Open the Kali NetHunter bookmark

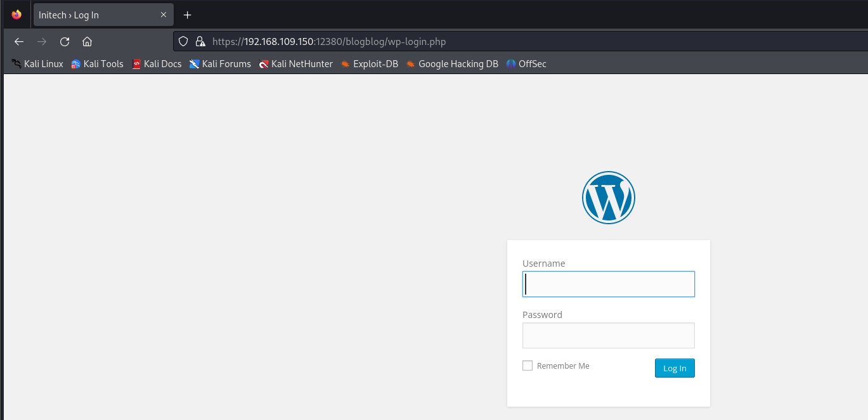[x=295, y=64]
